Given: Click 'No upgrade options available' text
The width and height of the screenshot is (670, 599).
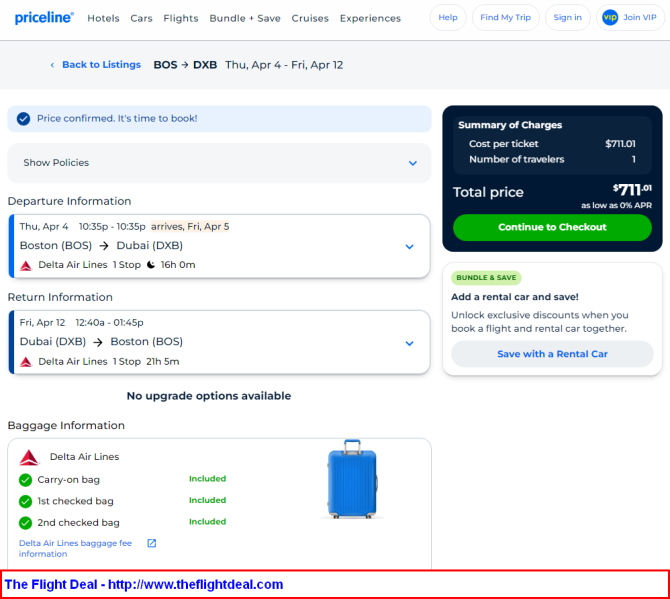Looking at the screenshot, I should 209,396.
